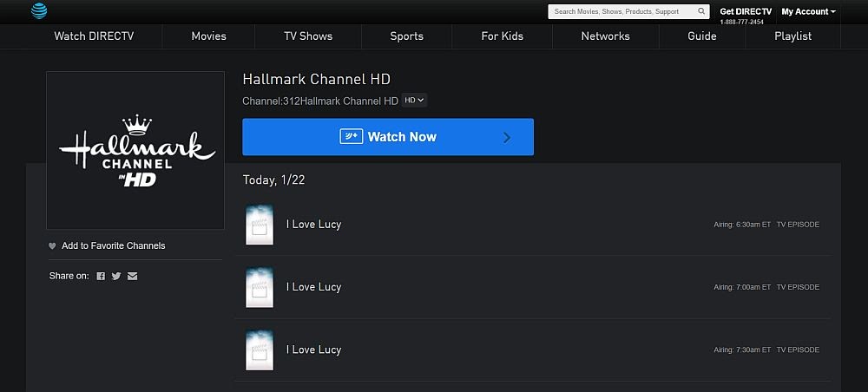Click the 'Today, 1/22' date heading

pyautogui.click(x=273, y=180)
